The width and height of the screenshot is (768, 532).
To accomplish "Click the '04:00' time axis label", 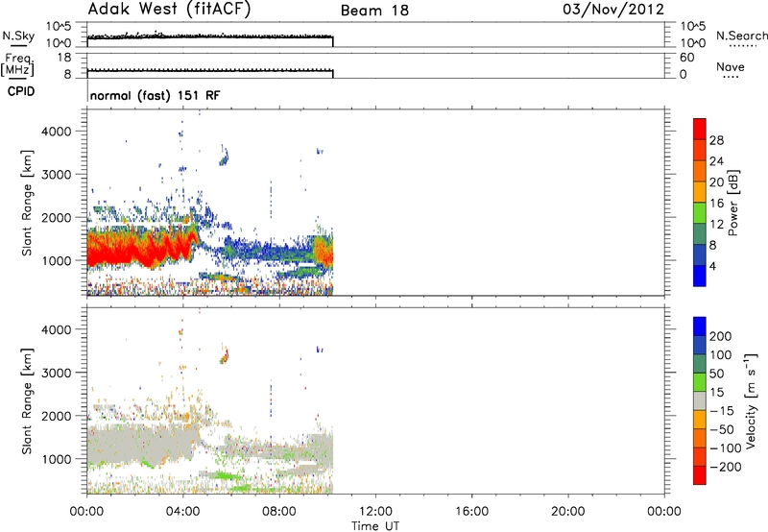I will point(183,512).
